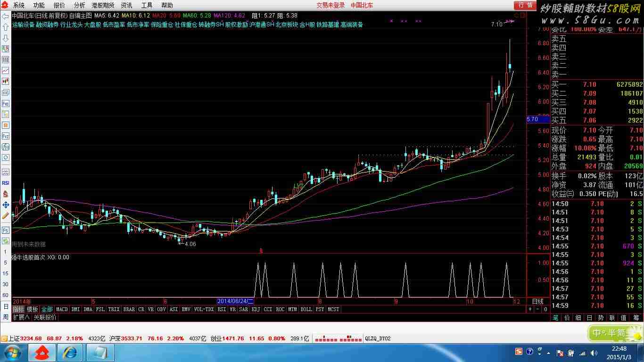Open the 分析 menu
Screen dimensions: 644x362
coord(80,5)
